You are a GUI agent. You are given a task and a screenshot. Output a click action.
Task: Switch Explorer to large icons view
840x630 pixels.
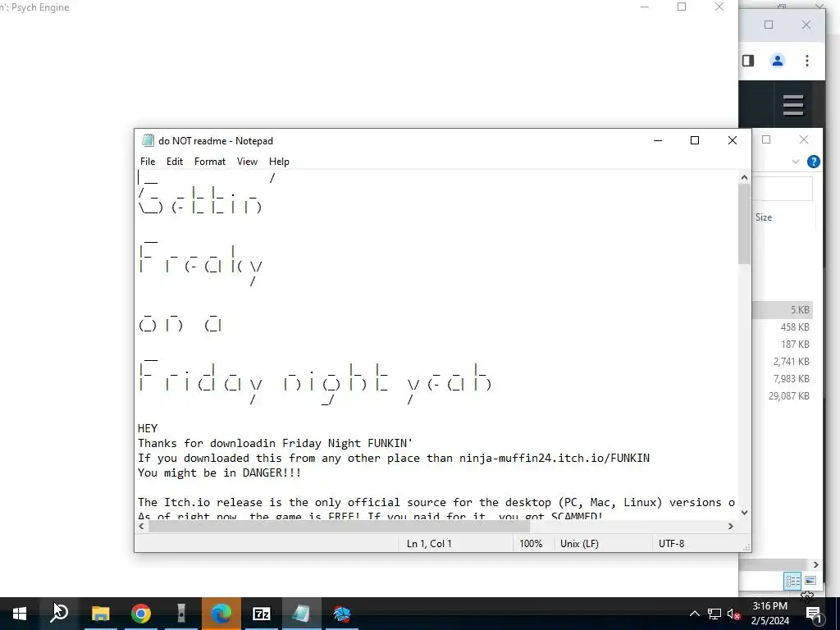810,581
